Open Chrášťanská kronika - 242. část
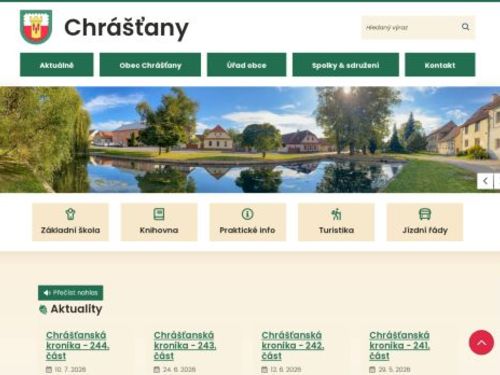 click(x=293, y=345)
